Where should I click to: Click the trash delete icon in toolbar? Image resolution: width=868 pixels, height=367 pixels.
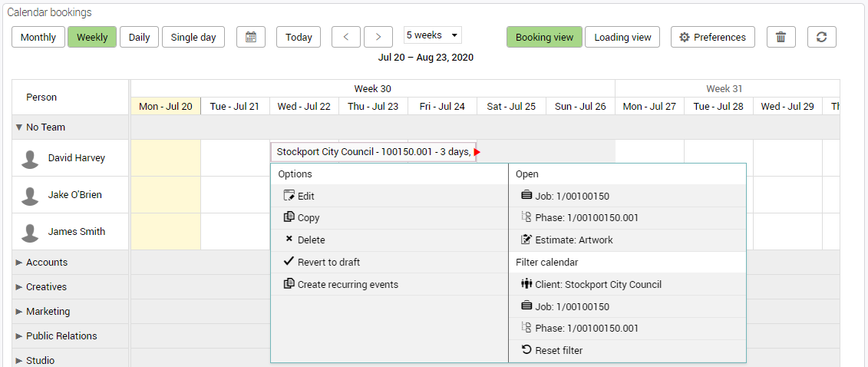(x=781, y=37)
